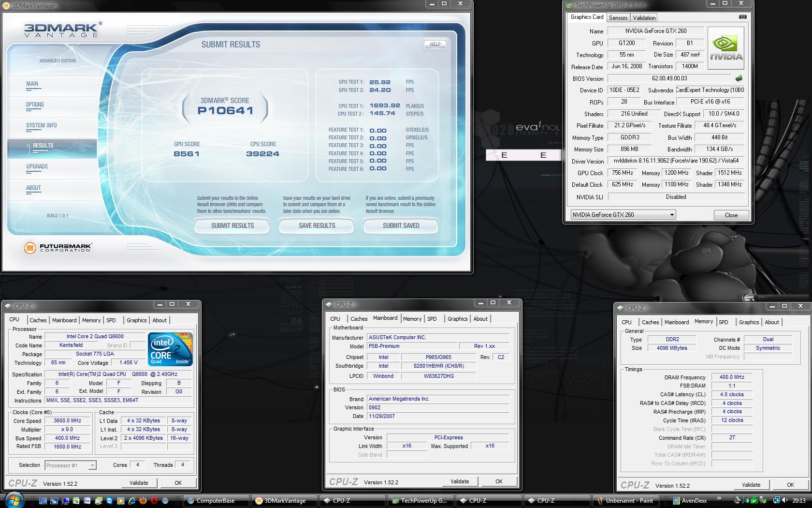Click the Help button in 3DMark Vantage

pyautogui.click(x=435, y=44)
